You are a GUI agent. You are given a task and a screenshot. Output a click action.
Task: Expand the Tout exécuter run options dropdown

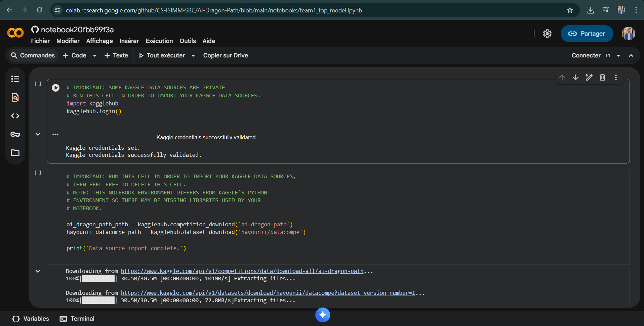193,55
